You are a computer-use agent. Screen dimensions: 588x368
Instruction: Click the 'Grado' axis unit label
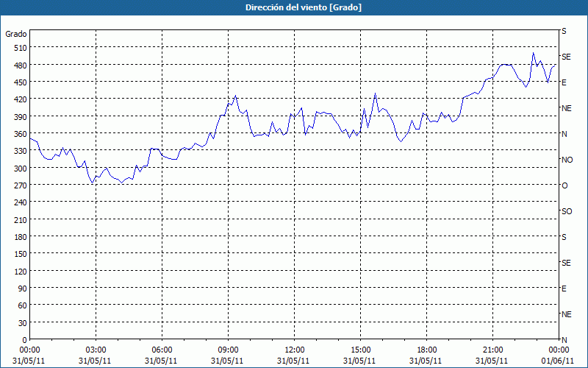16,34
